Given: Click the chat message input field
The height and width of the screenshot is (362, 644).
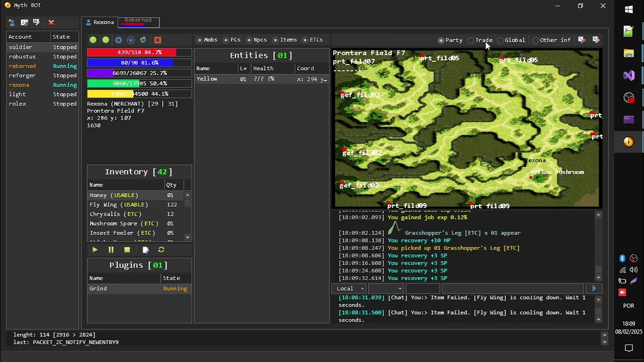Looking at the screenshot, I should pos(512,289).
